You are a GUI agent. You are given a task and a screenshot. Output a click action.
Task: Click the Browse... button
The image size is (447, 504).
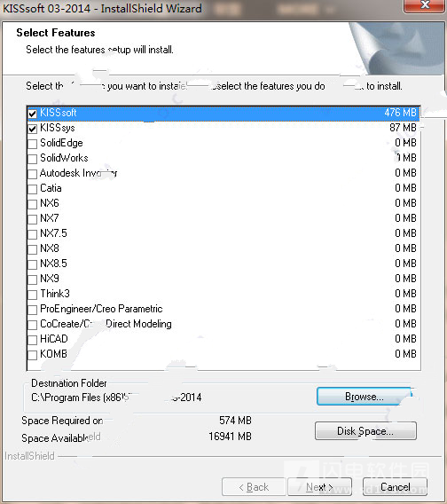coord(365,397)
